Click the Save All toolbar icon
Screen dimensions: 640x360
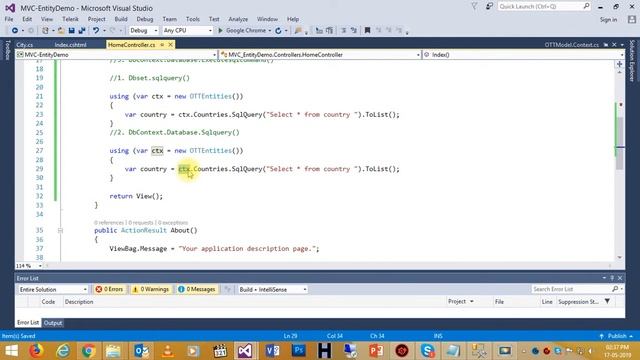click(82, 31)
